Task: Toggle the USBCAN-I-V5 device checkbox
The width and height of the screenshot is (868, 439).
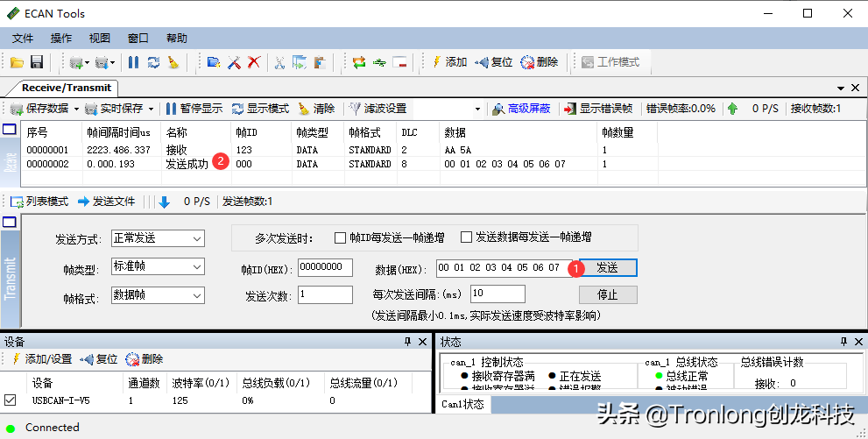Action: tap(10, 400)
